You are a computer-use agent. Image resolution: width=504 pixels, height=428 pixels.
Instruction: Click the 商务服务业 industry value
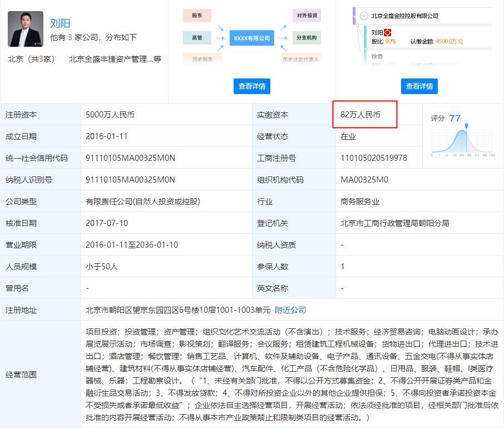(360, 201)
